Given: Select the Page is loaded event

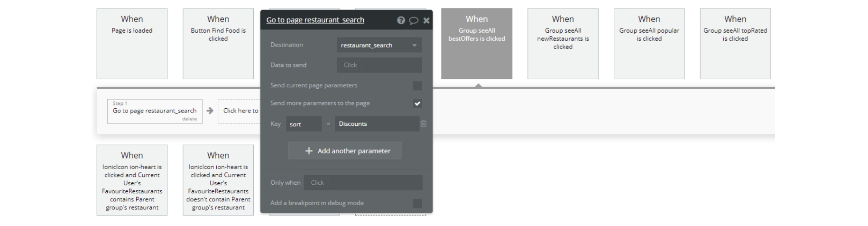Looking at the screenshot, I should [132, 43].
